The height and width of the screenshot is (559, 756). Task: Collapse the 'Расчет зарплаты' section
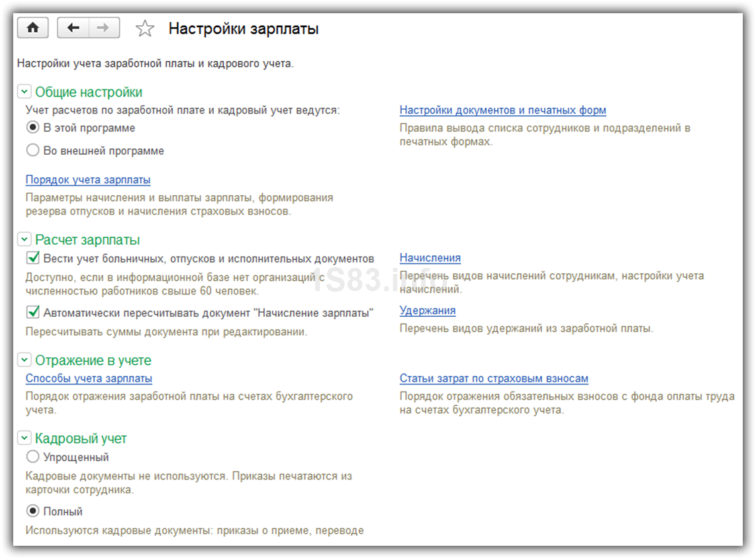point(24,239)
